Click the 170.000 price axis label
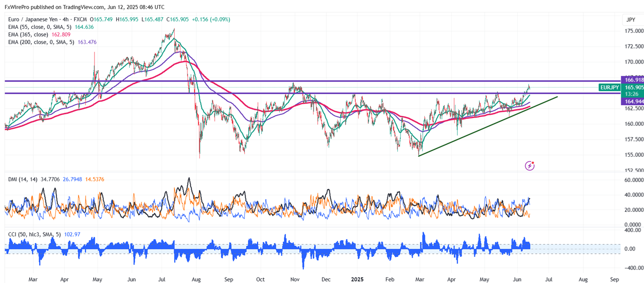 coord(633,62)
